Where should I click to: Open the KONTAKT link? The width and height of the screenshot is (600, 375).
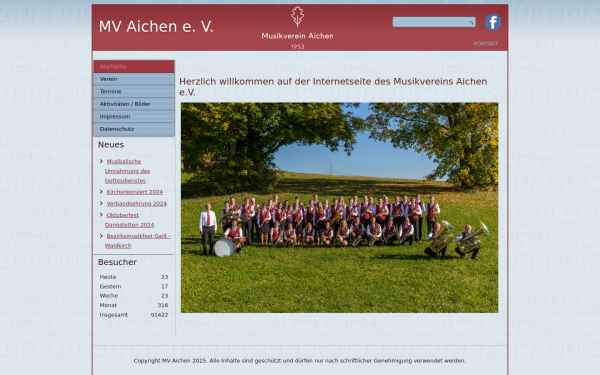point(486,44)
